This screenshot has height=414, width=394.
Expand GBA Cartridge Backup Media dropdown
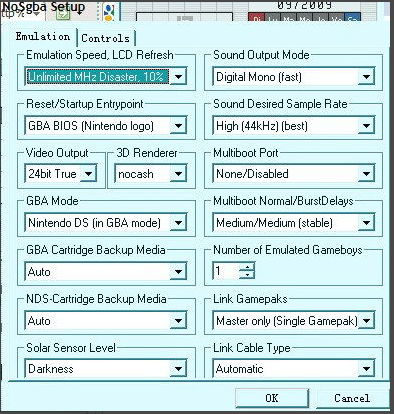tap(178, 272)
